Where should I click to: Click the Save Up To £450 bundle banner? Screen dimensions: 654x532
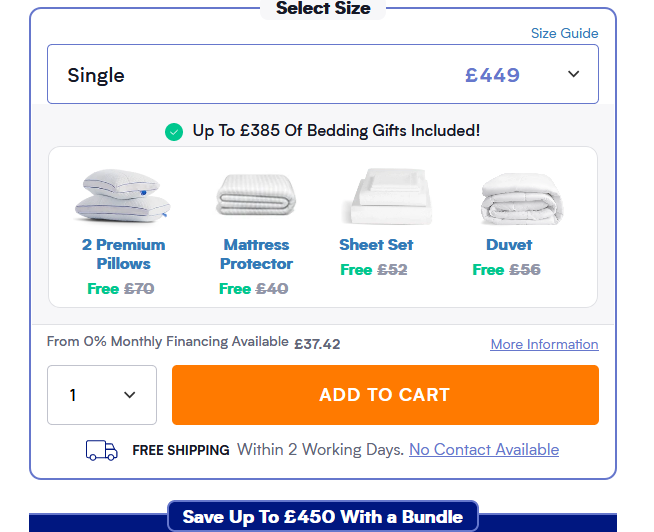[322, 517]
